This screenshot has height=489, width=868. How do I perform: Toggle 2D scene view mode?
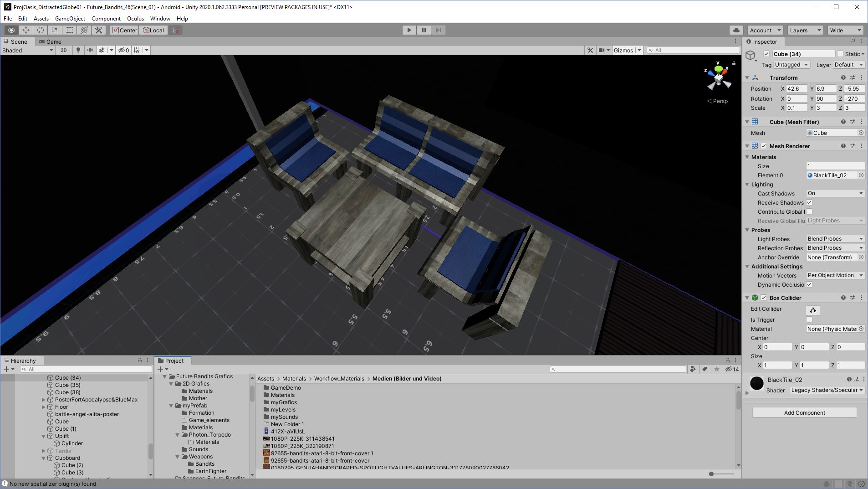click(64, 50)
